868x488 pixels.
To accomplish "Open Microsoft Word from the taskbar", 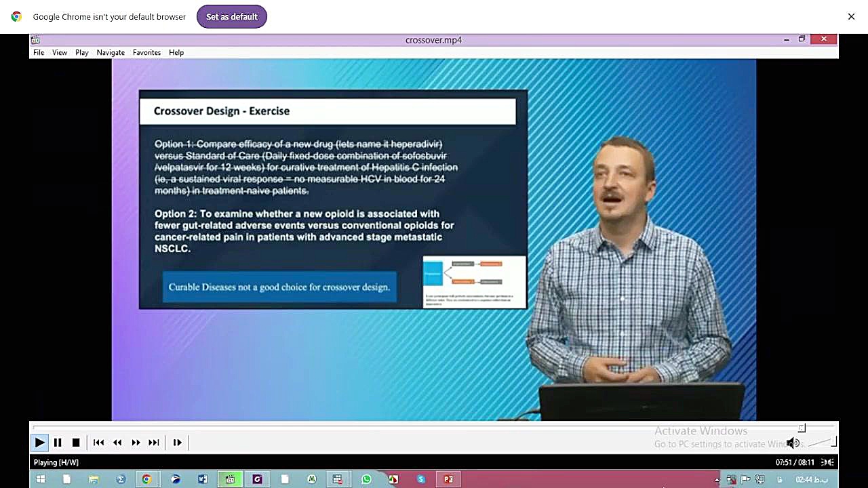I will (203, 479).
